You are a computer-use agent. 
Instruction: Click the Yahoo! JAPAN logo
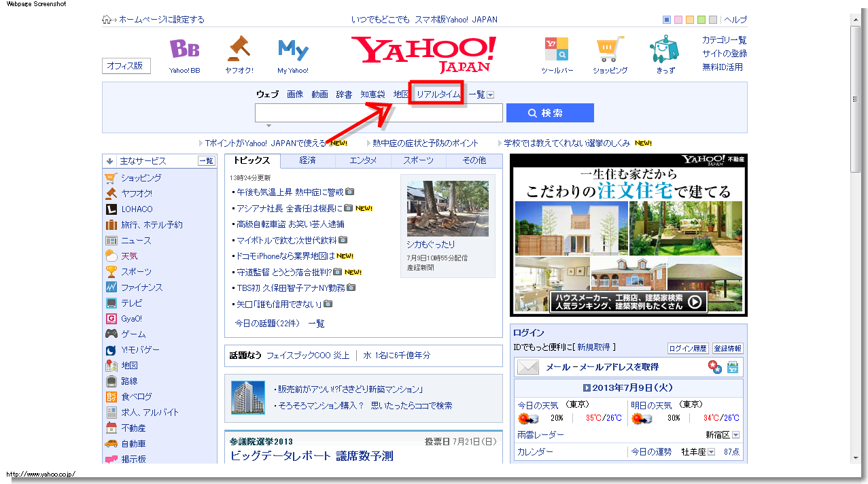pyautogui.click(x=425, y=54)
